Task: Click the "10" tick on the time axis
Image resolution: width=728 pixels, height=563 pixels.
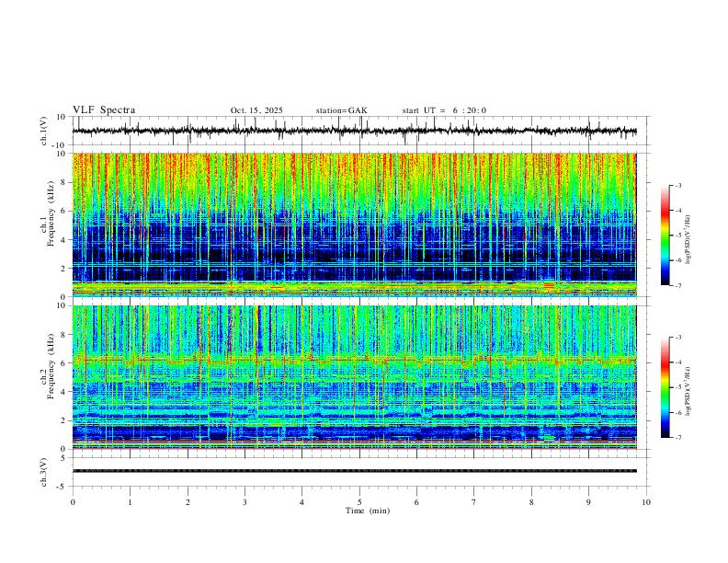Action: 646,502
